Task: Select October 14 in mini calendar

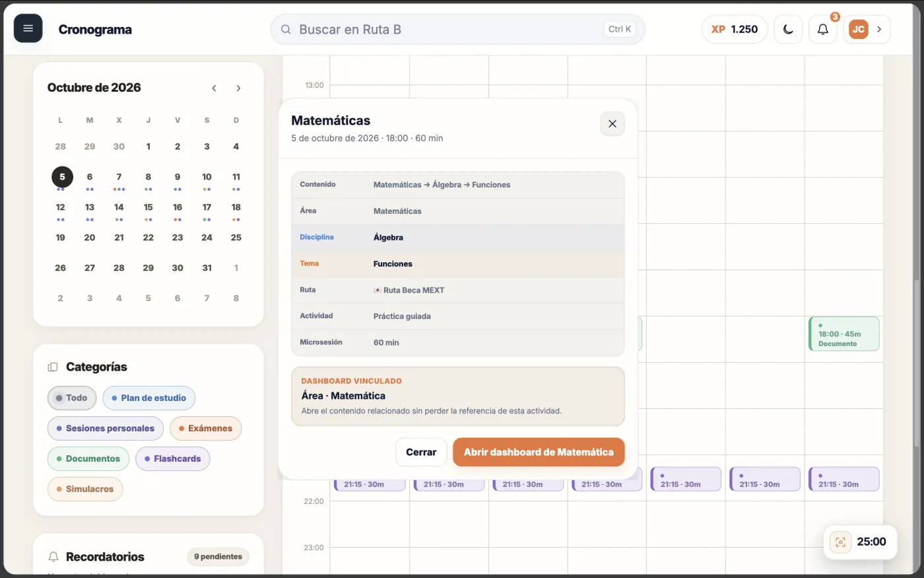Action: pos(119,207)
